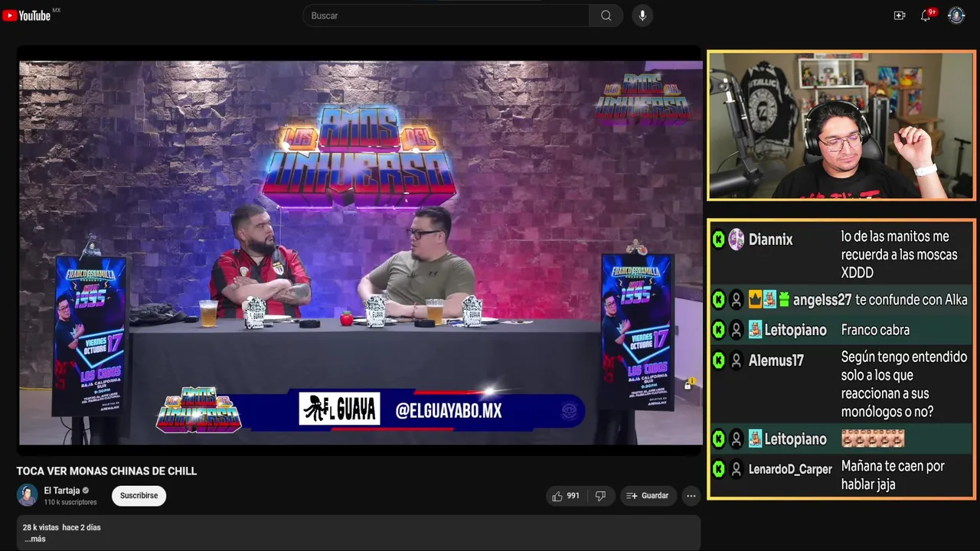Open the create video icon
This screenshot has width=980, height=551.
pyautogui.click(x=900, y=15)
